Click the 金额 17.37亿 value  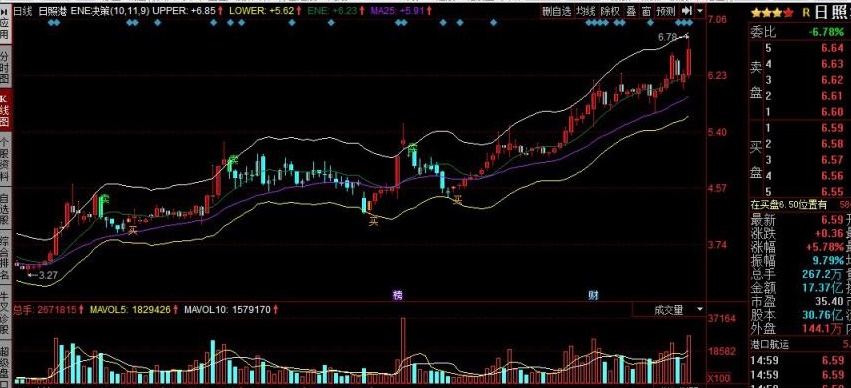coord(823,288)
